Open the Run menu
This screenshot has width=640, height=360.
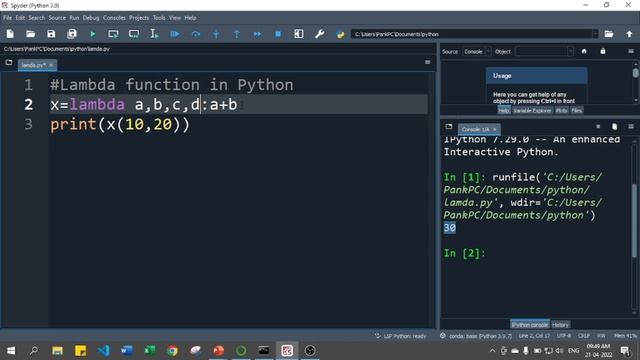[x=74, y=18]
